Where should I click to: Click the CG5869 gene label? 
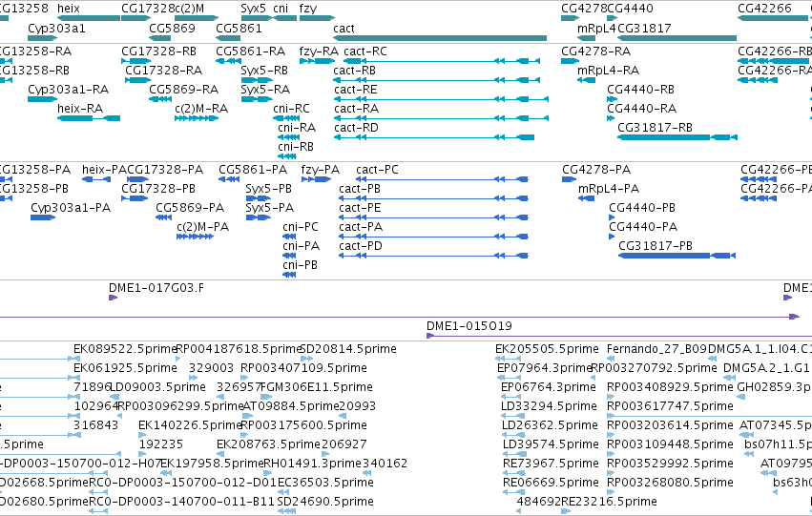pyautogui.click(x=172, y=28)
